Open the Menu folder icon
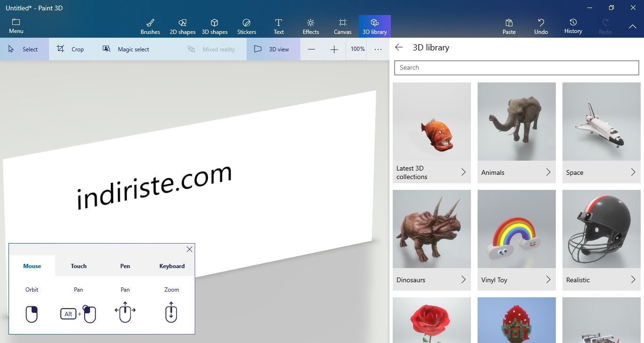The width and height of the screenshot is (644, 343). [x=16, y=22]
